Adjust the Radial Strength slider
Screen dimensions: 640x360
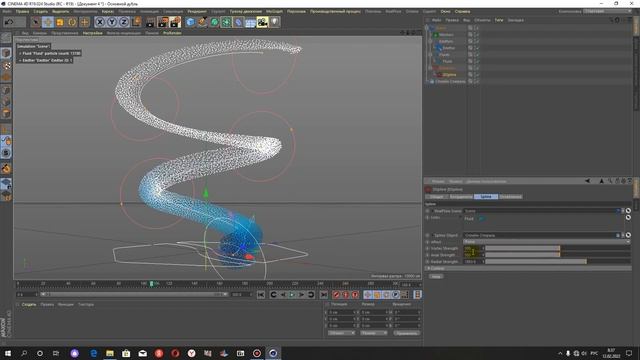(557, 261)
